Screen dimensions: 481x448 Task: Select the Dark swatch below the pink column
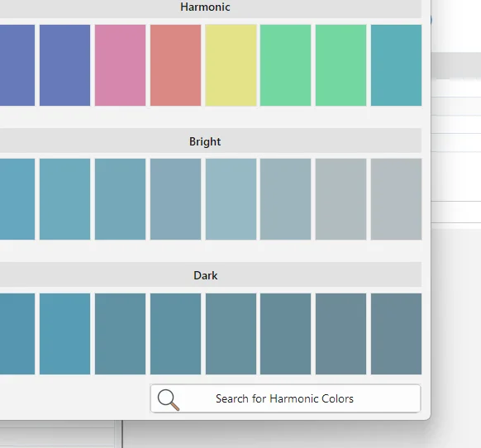[121, 334]
